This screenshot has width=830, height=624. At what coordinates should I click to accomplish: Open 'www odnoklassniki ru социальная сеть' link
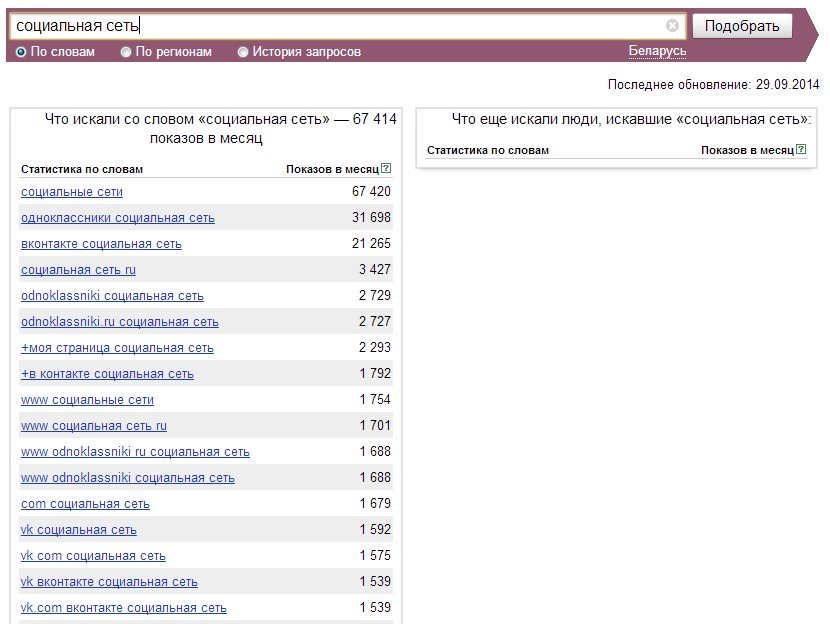point(136,451)
